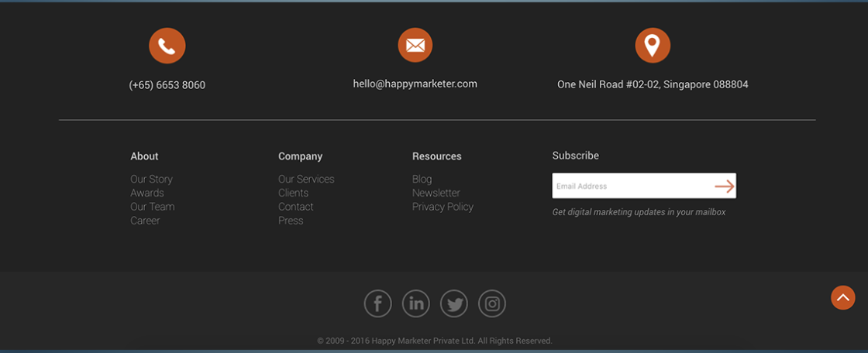
Task: Open the Our Team link
Action: (x=152, y=207)
